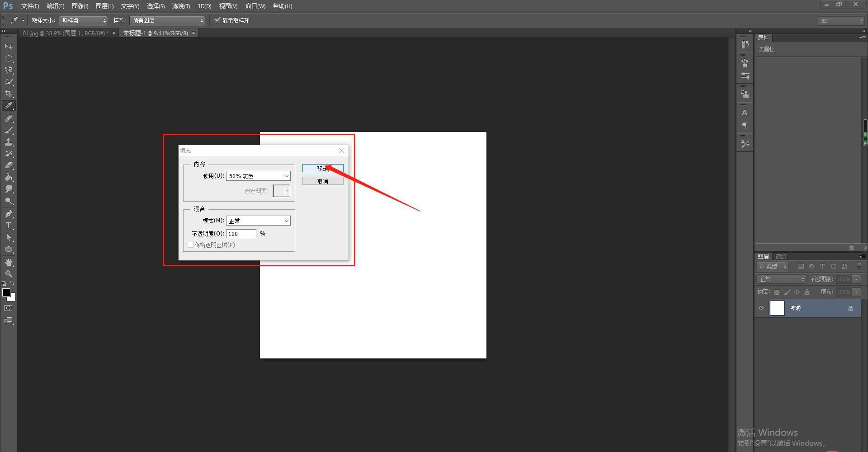Select the Dodge tool
This screenshot has height=452, width=868.
click(x=9, y=201)
